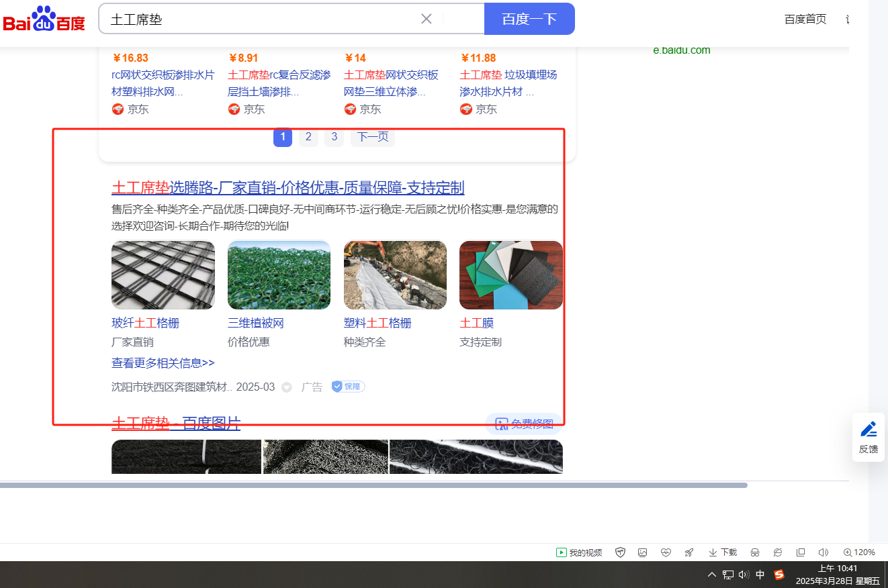Click the 免费修图 button
Screen dimensions: 888x588
point(524,424)
